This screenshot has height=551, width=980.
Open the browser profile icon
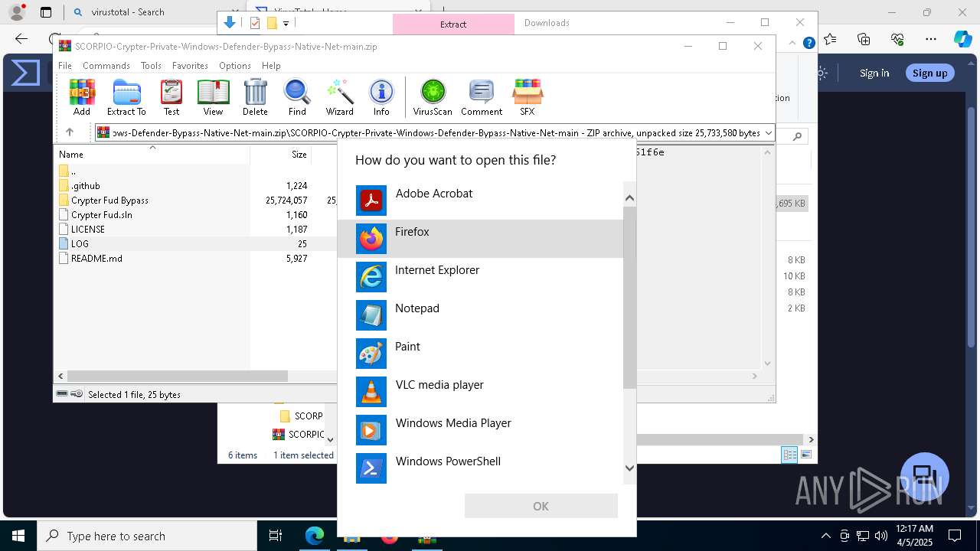[16, 12]
